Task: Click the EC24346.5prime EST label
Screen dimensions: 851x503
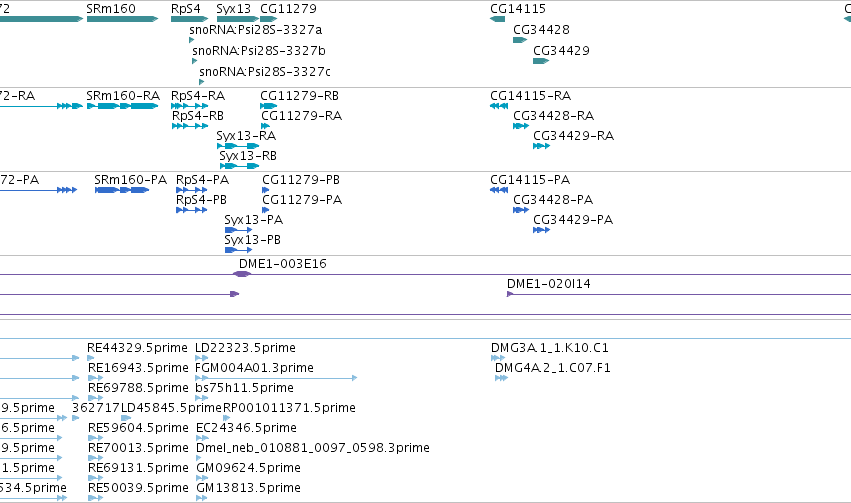Action: (246, 429)
